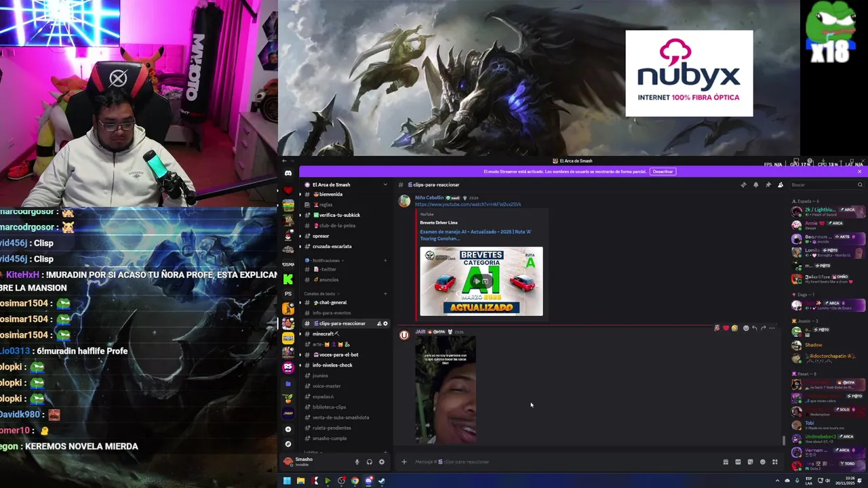
Task: Expand arrow beside minecraft channel
Action: 300,333
